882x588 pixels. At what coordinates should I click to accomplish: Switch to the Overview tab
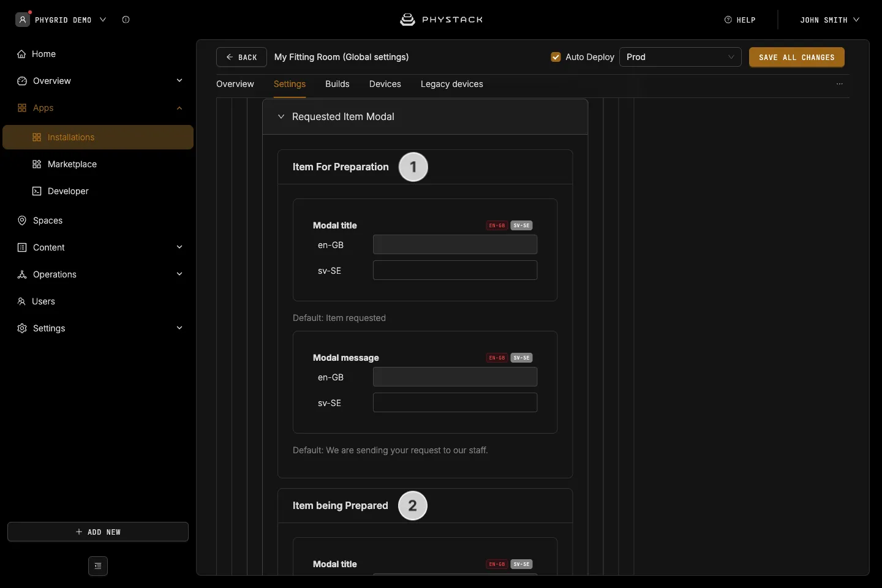click(x=235, y=84)
